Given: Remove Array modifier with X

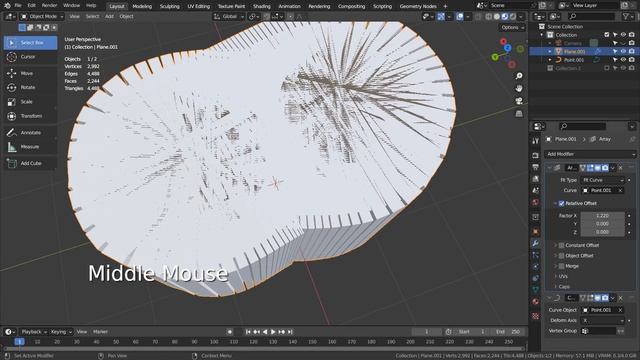Looking at the screenshot, I should click(x=620, y=168).
